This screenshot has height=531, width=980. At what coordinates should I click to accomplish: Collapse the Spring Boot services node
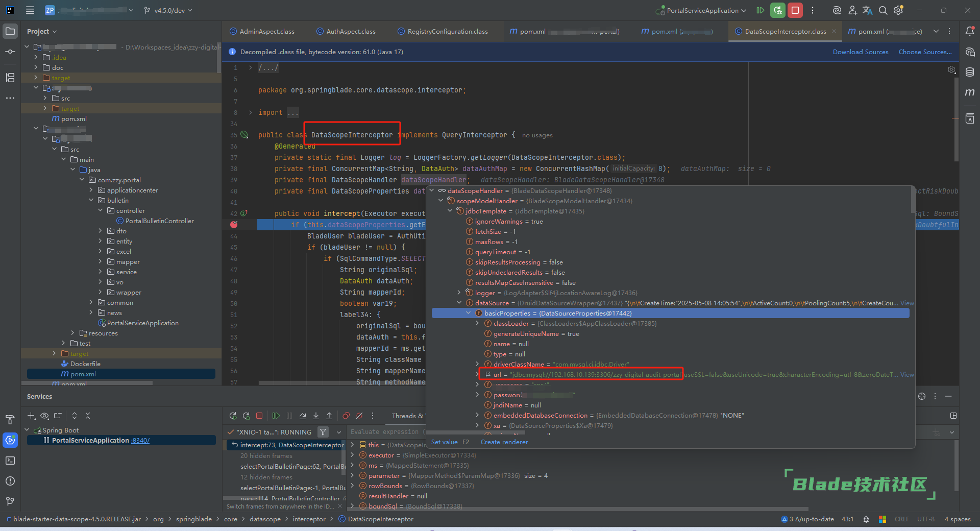tap(27, 430)
